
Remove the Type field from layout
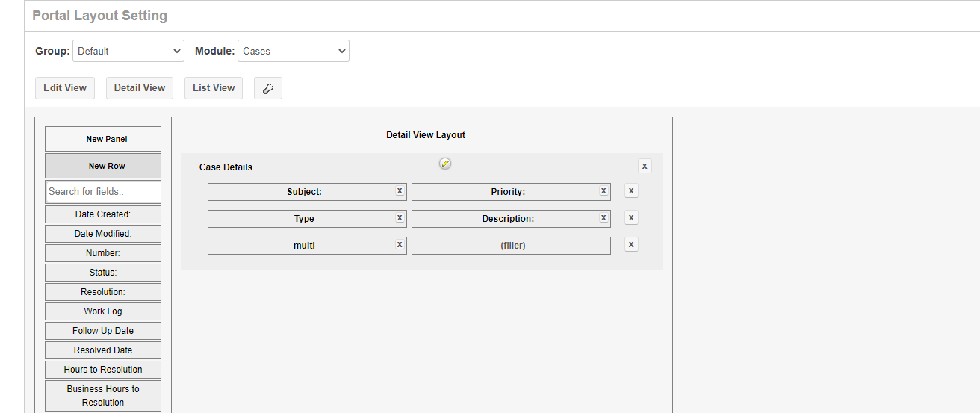coord(400,218)
